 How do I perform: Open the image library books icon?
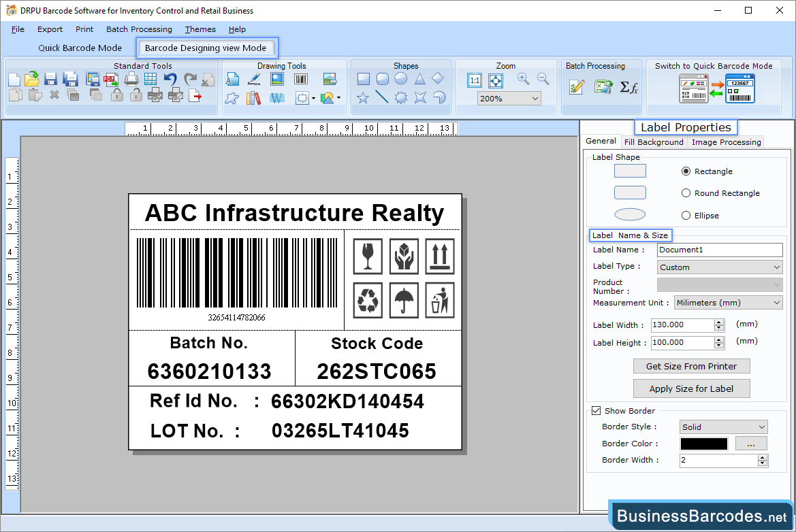coord(253,98)
